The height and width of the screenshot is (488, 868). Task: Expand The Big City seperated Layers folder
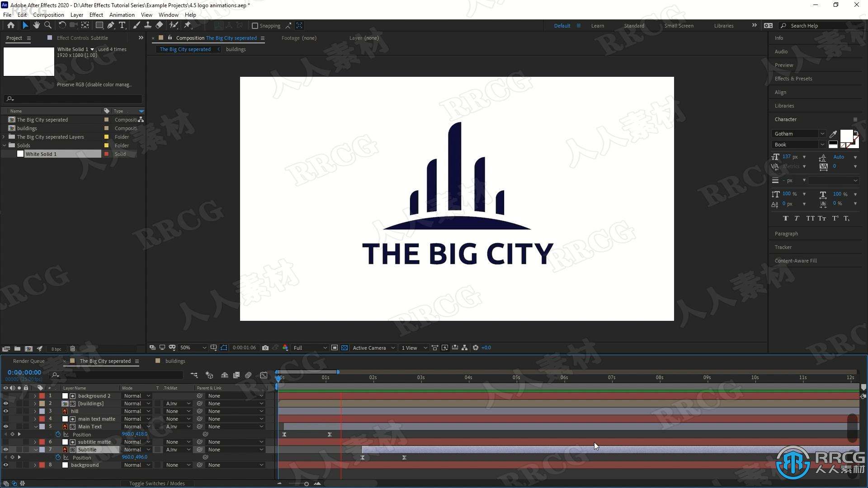click(x=4, y=137)
